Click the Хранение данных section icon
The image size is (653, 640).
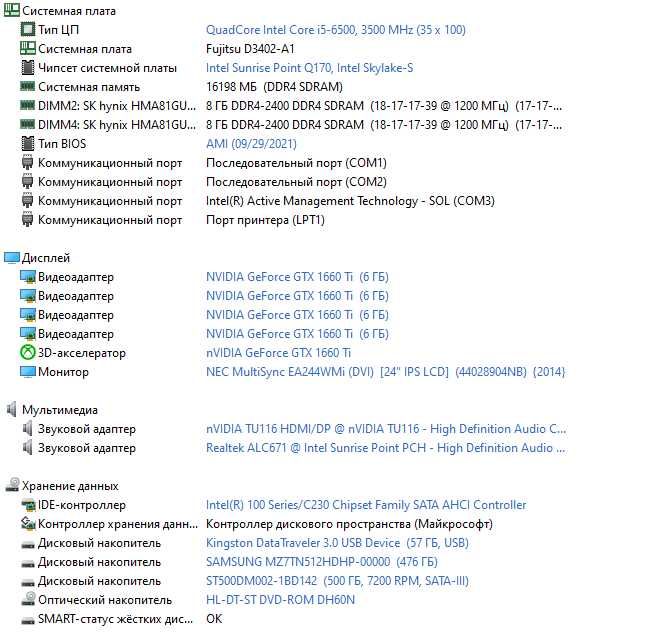pos(12,485)
